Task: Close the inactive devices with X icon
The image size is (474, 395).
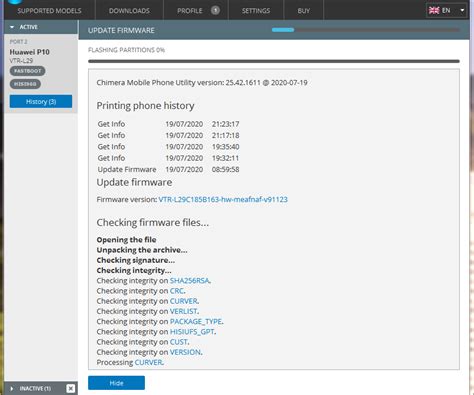Action: coord(70,388)
